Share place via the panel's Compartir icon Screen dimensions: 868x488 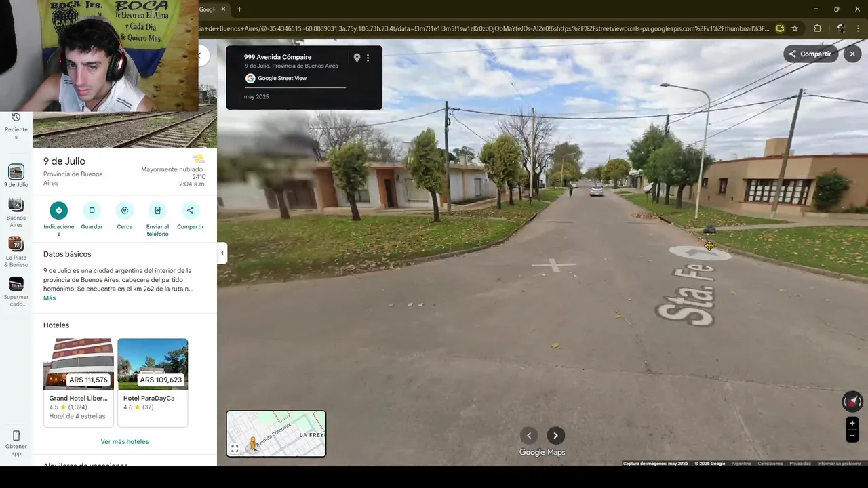click(191, 211)
